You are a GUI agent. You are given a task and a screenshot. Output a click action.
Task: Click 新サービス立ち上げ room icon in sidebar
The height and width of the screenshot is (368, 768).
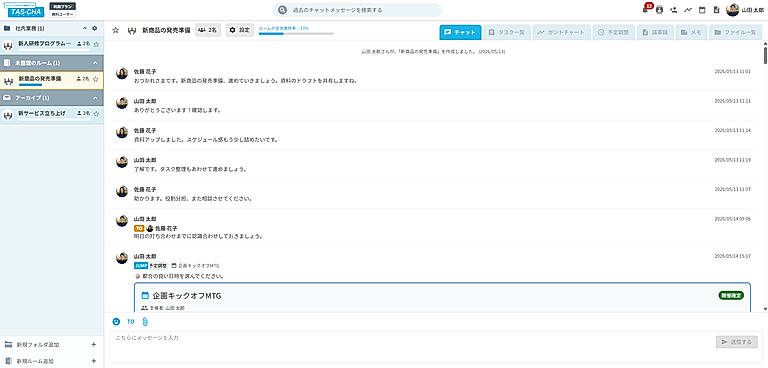8,116
